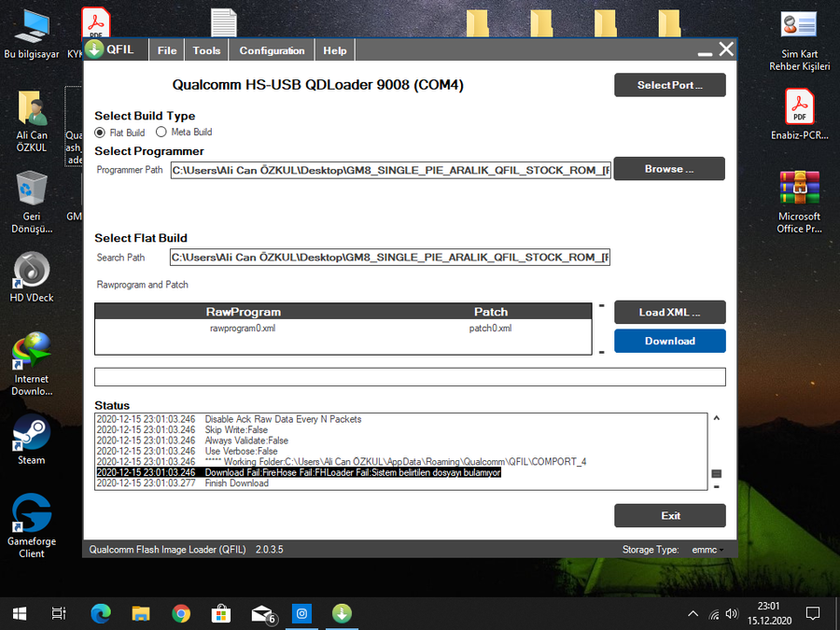Open Steam desktop shortcut

click(32, 440)
